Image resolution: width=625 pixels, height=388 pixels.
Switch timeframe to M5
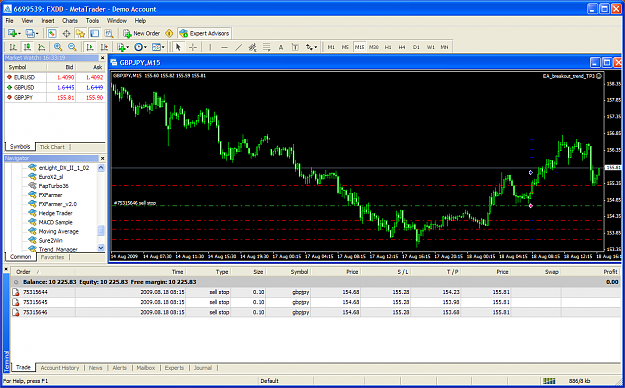click(x=345, y=47)
